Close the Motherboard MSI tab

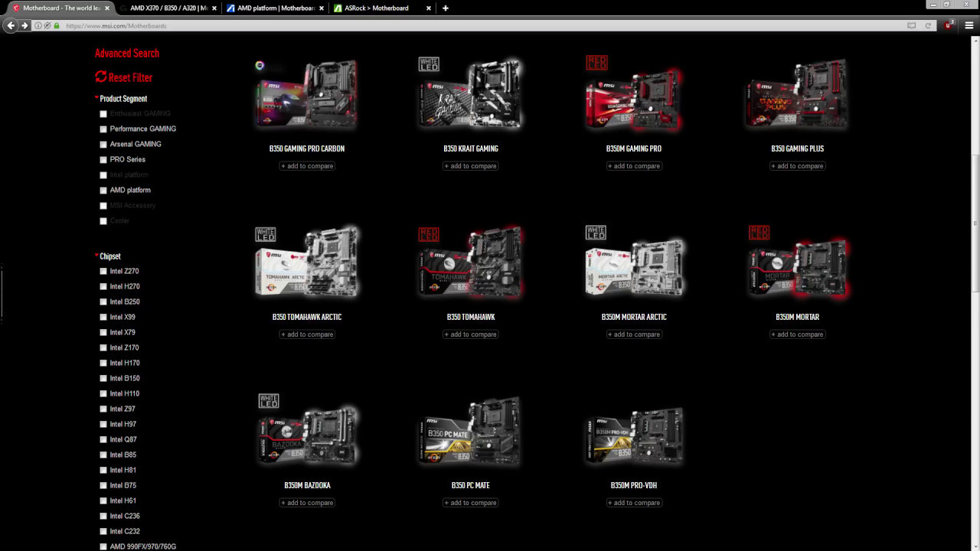pyautogui.click(x=106, y=8)
